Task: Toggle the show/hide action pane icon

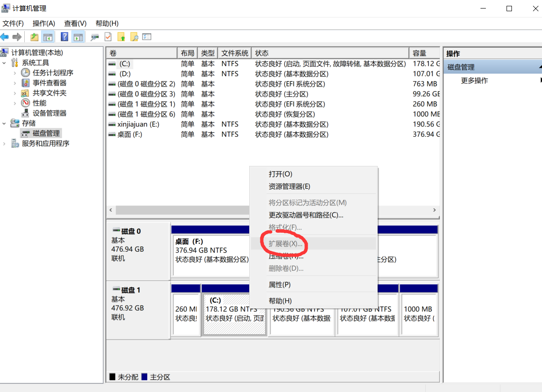Action: [x=78, y=37]
